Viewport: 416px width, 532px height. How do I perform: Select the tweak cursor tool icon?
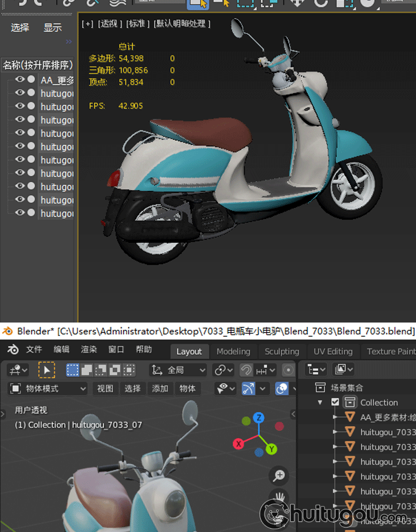pyautogui.click(x=47, y=370)
